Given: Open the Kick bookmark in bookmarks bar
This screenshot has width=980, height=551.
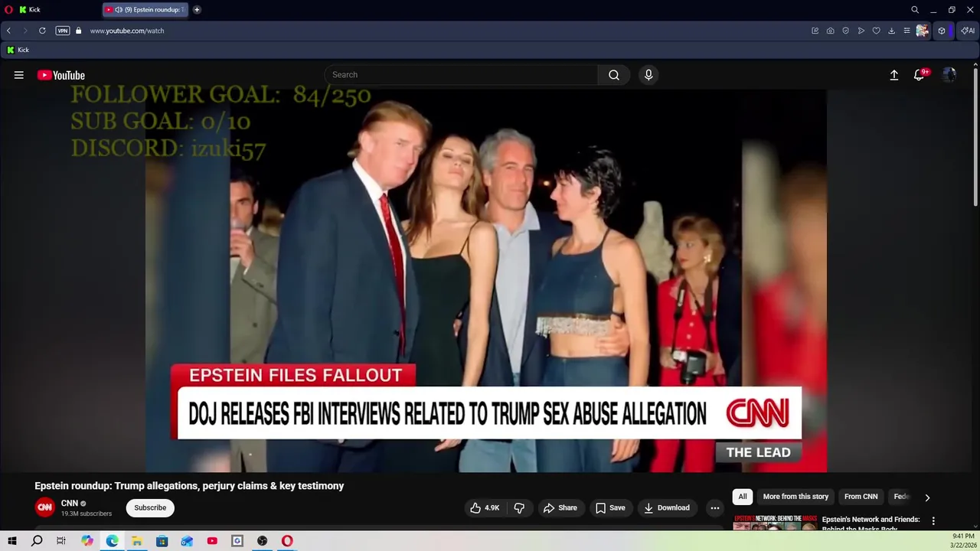Looking at the screenshot, I should [x=18, y=50].
